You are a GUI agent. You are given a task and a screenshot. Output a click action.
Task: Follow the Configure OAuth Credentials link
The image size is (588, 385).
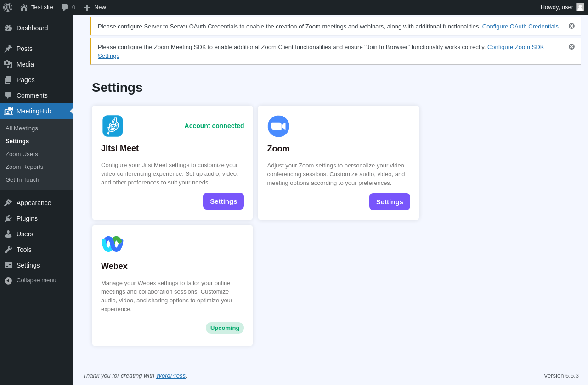pos(520,27)
